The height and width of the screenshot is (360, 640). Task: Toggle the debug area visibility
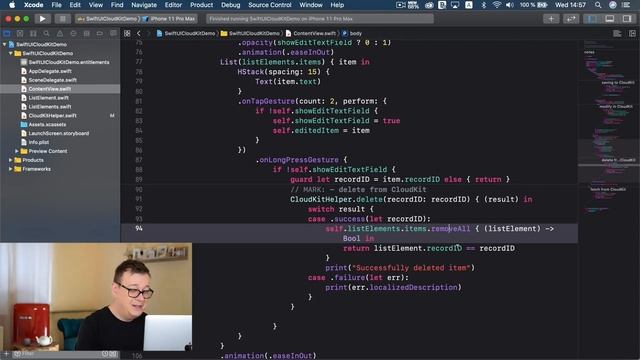click(x=609, y=19)
